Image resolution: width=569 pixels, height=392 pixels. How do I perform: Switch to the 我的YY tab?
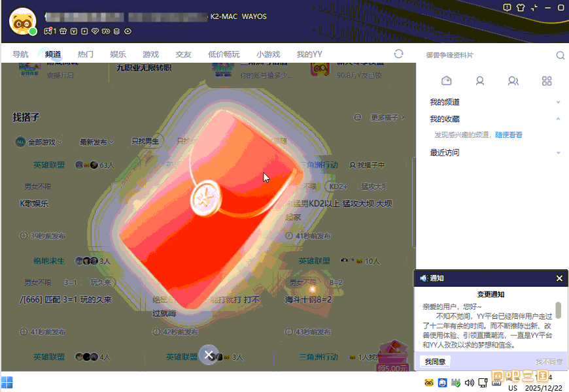tap(309, 54)
